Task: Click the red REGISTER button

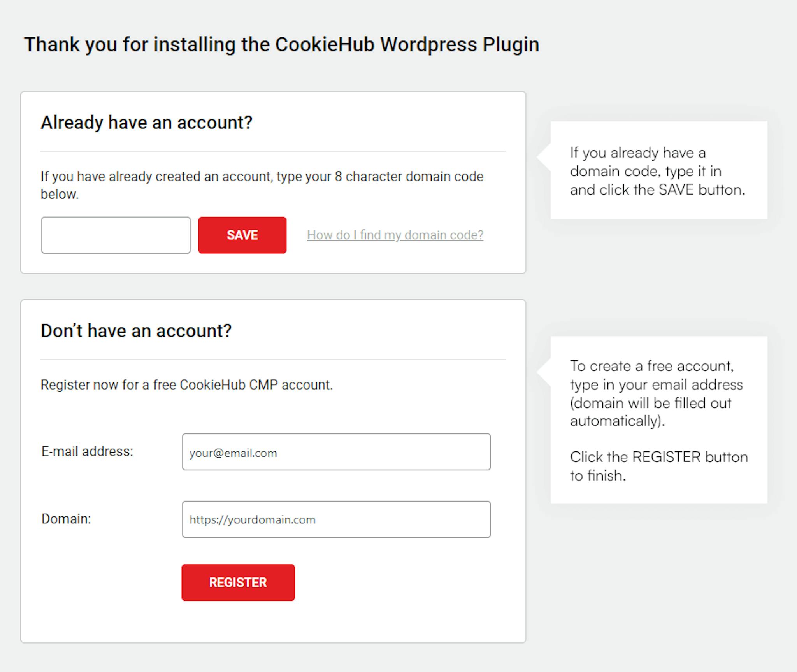Action: 238,583
